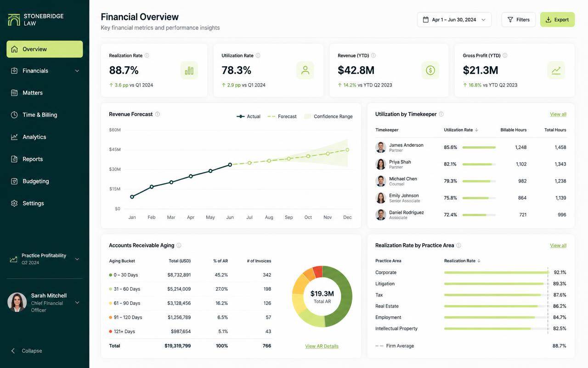Click the Stonebridge Law logo icon

pyautogui.click(x=14, y=20)
